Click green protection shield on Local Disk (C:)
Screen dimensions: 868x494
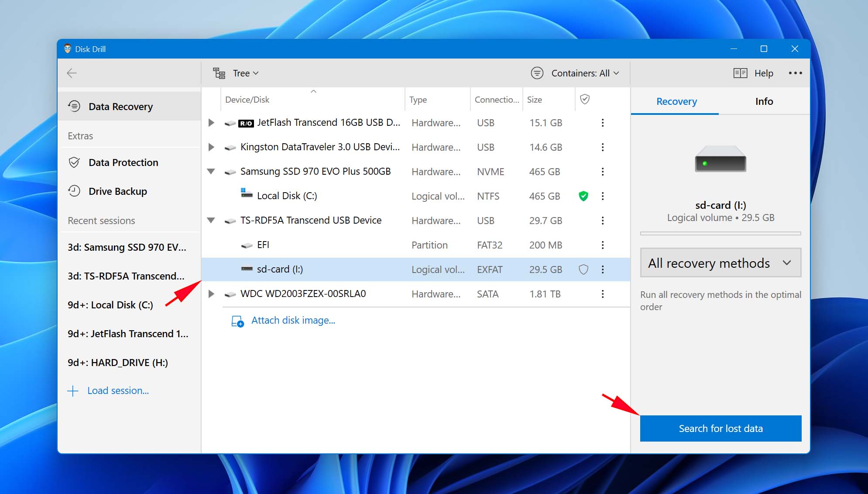coord(583,196)
